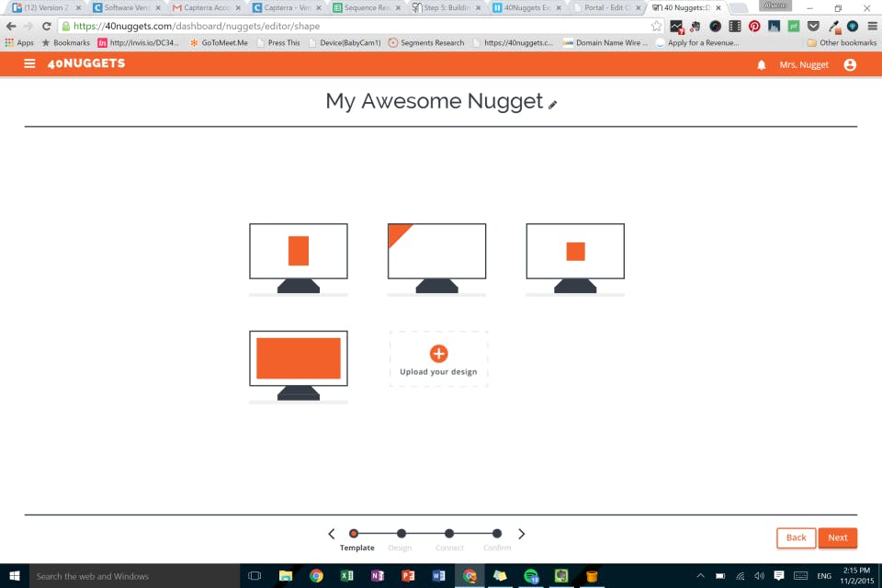Click the address bar URL

click(x=197, y=26)
